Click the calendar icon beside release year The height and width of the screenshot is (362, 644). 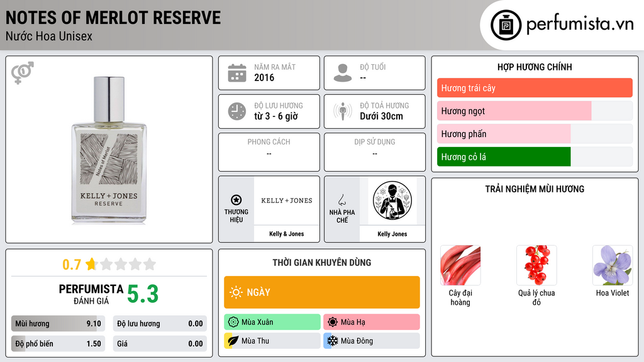pyautogui.click(x=237, y=73)
